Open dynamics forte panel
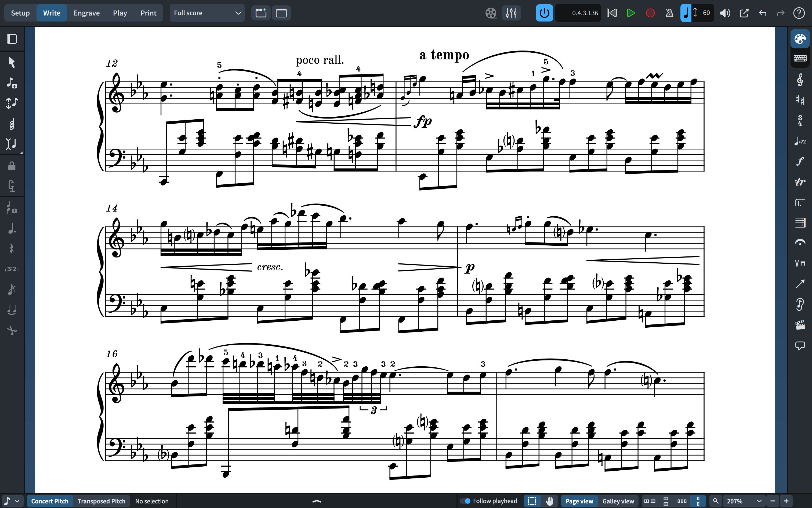The image size is (812, 508). pos(800,162)
